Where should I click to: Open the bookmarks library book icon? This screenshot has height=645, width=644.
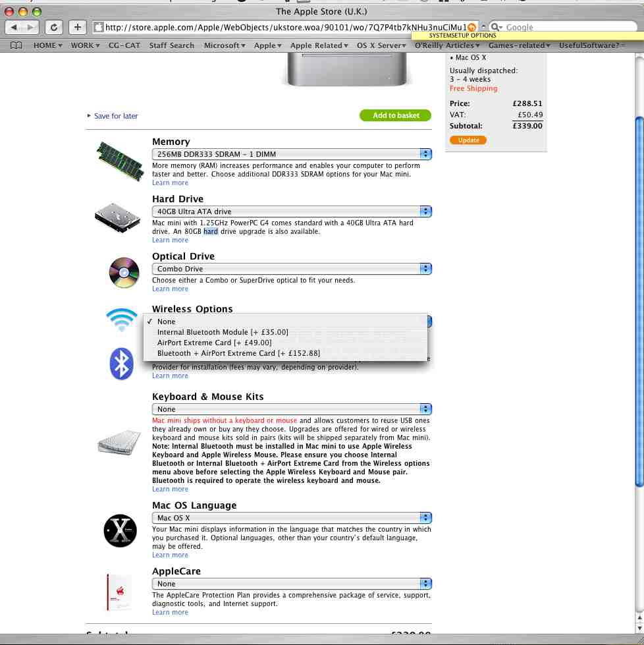click(16, 45)
